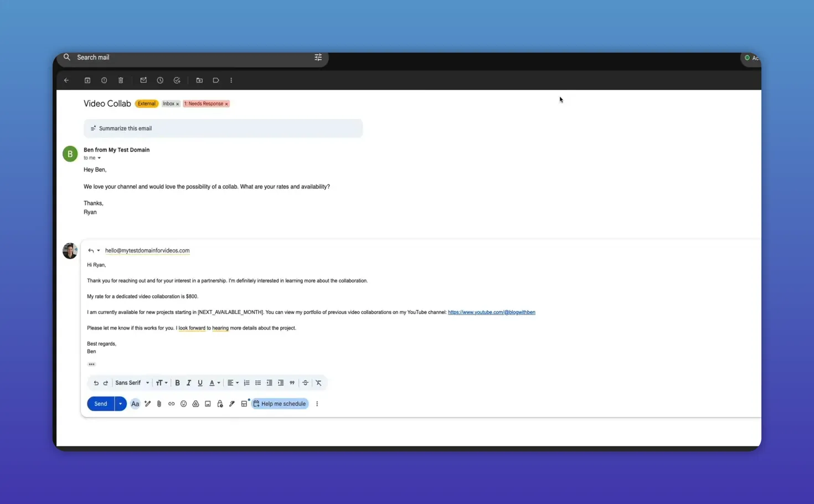
Task: Open more send options arrow
Action: (120, 404)
